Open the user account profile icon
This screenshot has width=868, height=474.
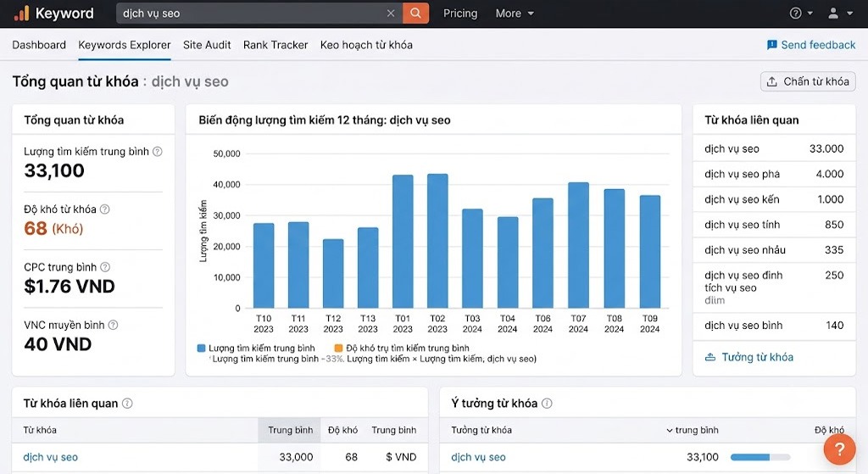coord(833,14)
